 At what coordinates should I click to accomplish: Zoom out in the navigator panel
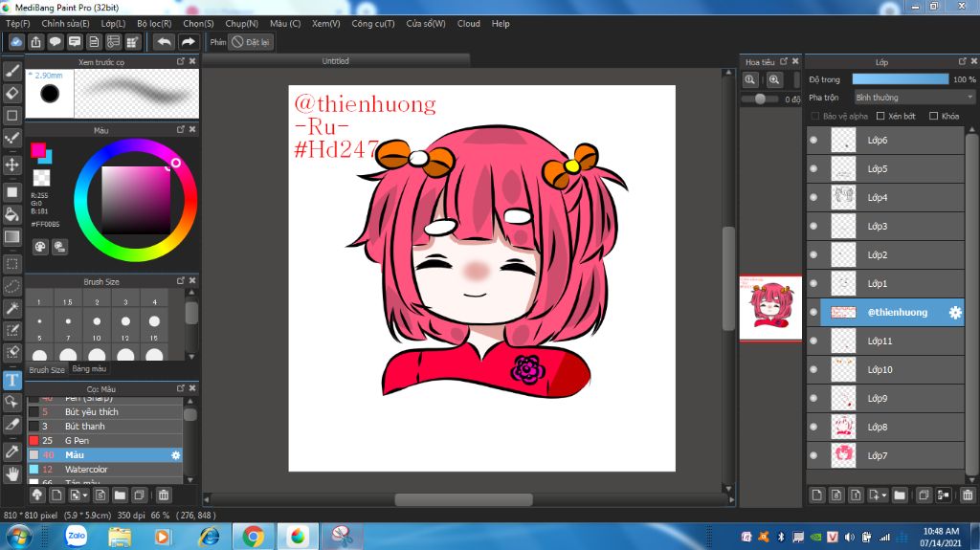coord(750,79)
